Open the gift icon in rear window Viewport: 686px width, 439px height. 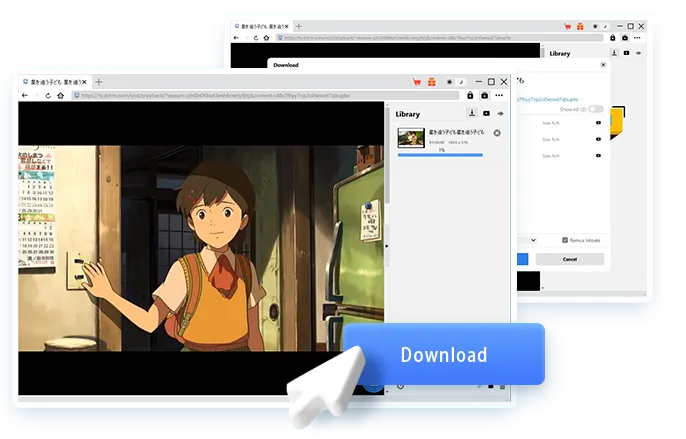point(580,26)
